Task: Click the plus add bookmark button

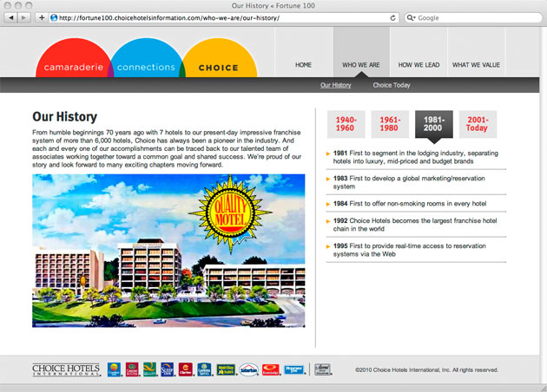Action: coord(42,17)
